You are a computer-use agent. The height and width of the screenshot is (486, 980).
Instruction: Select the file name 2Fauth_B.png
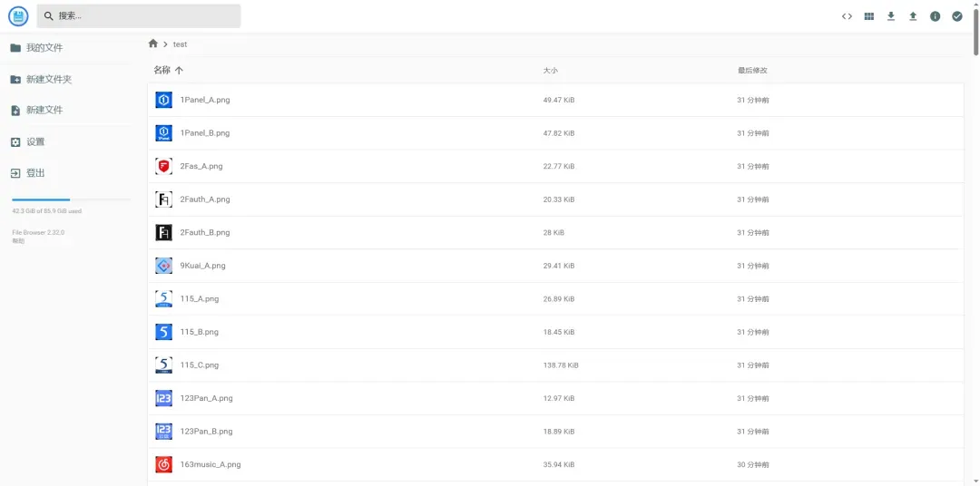click(x=205, y=232)
